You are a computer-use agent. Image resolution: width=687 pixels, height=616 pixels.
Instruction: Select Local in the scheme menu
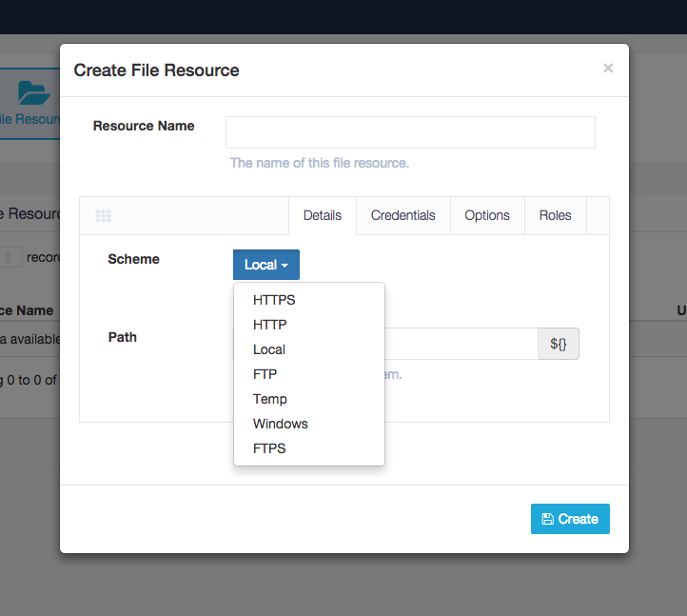click(269, 349)
